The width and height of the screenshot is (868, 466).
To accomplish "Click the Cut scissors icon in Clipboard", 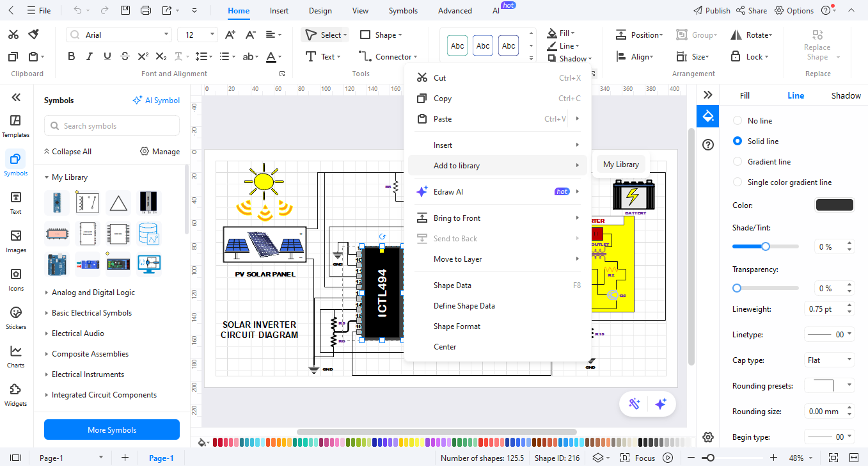I will pos(13,35).
